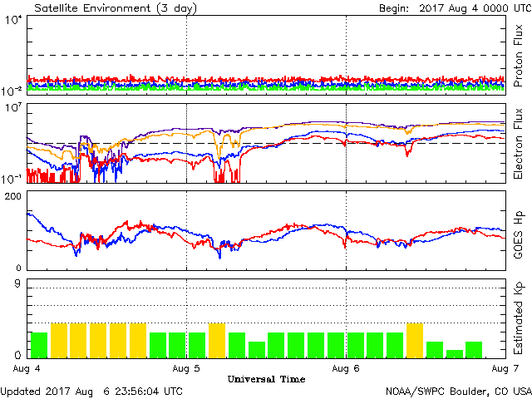532x399 pixels.
Task: Click the 'Aug 6' date label
Action: 346,368
